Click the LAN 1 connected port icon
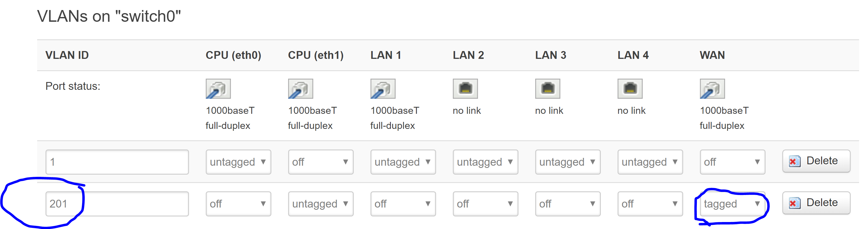Viewport: 868px width, 229px height. pos(383,89)
